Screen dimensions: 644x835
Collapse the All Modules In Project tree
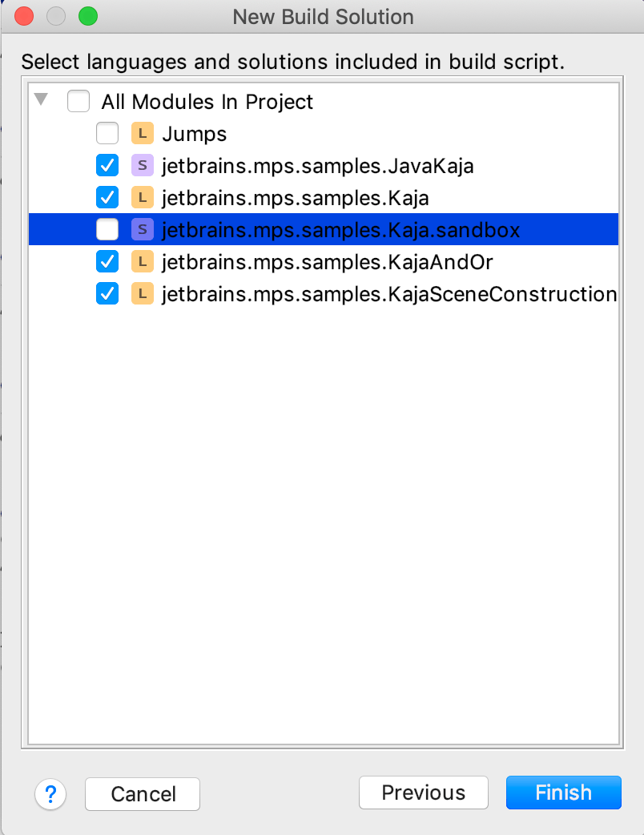pyautogui.click(x=42, y=101)
